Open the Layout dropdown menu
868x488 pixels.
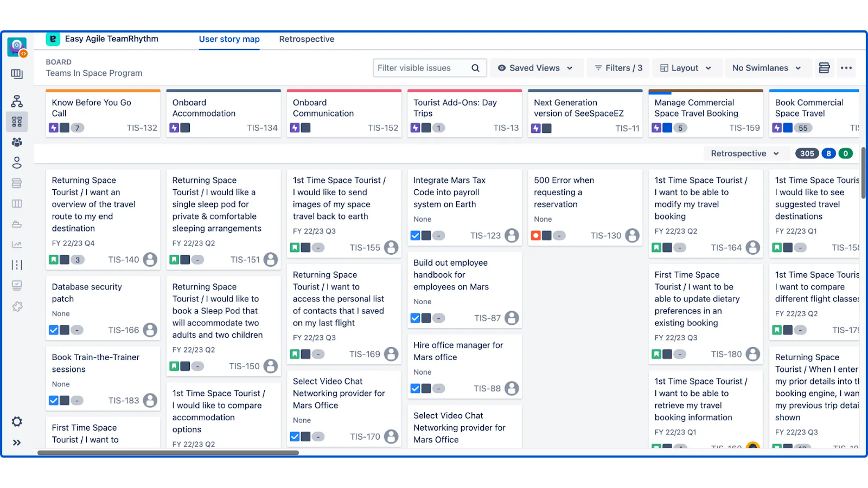coord(685,68)
